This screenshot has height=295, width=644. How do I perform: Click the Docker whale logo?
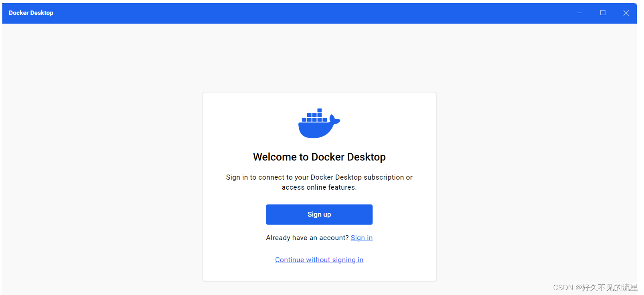tap(319, 123)
